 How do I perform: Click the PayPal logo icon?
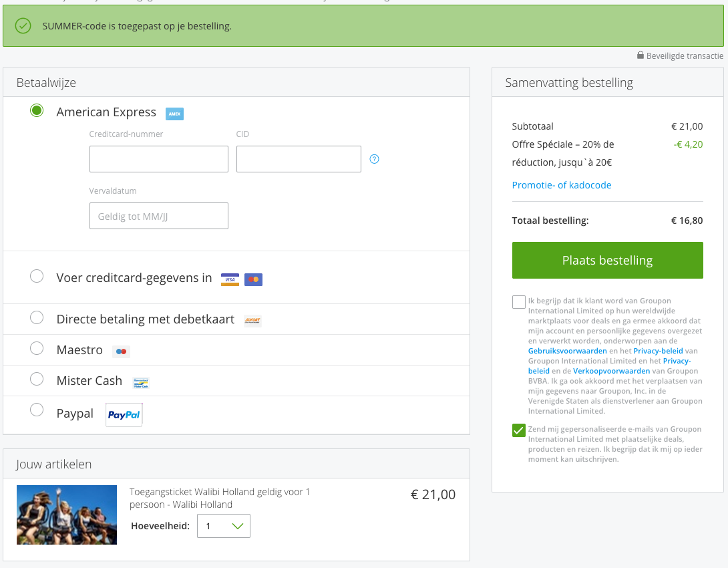point(124,415)
